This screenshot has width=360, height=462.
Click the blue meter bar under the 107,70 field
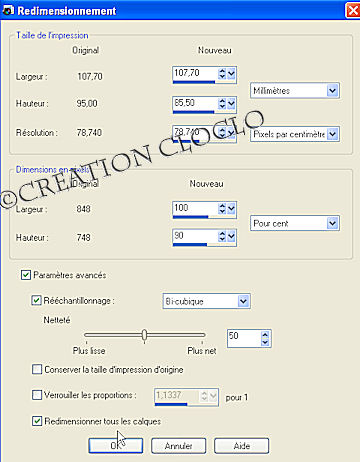(194, 82)
